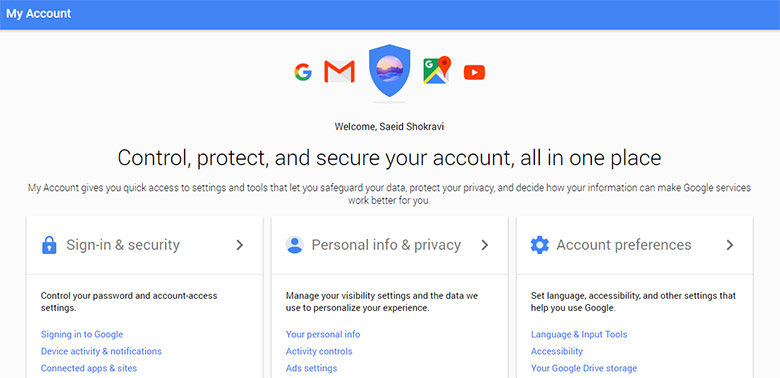Open the Sign-in & security heading
This screenshot has height=378, width=780.
[x=123, y=245]
